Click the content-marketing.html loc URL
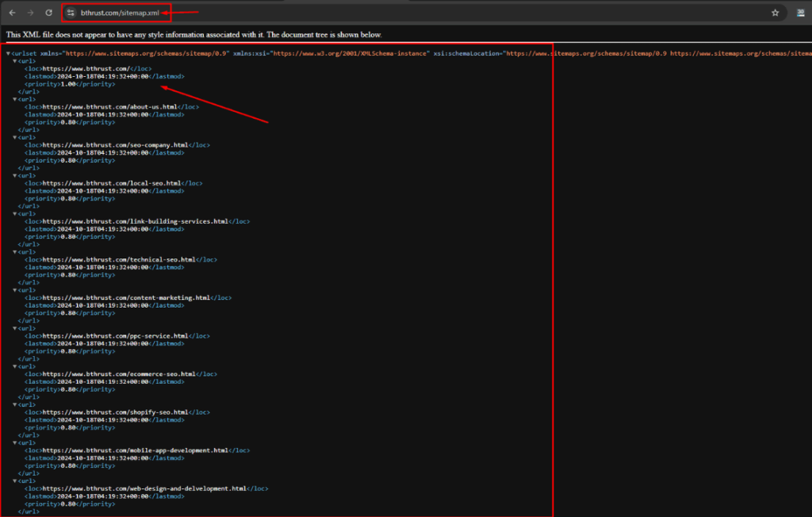Screen dimensions: 812x517 click(x=126, y=298)
